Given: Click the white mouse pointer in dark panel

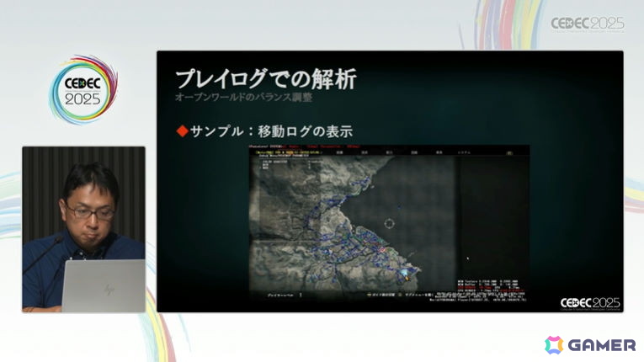Looking at the screenshot, I should 467,258.
